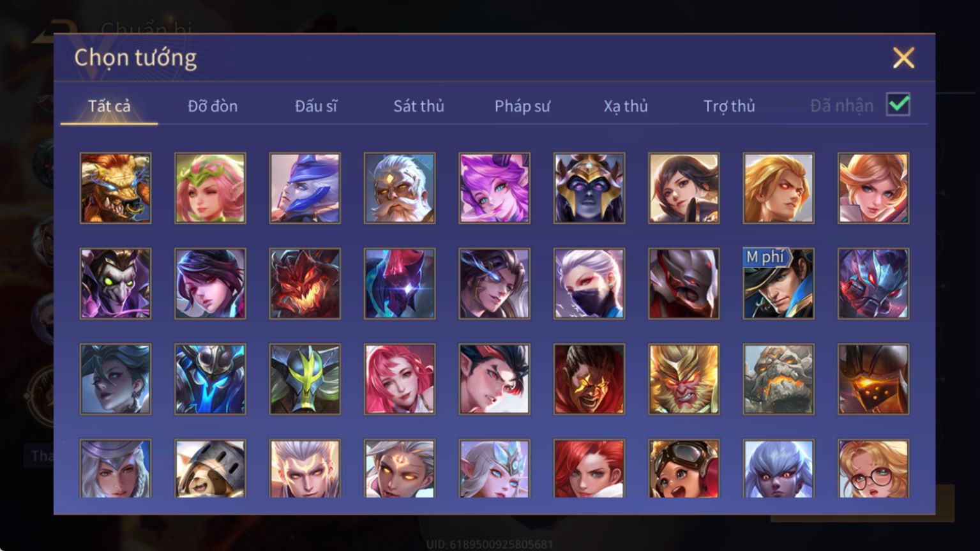This screenshot has width=980, height=551.
Task: Select the golden bull-horned hero portrait
Action: (116, 188)
